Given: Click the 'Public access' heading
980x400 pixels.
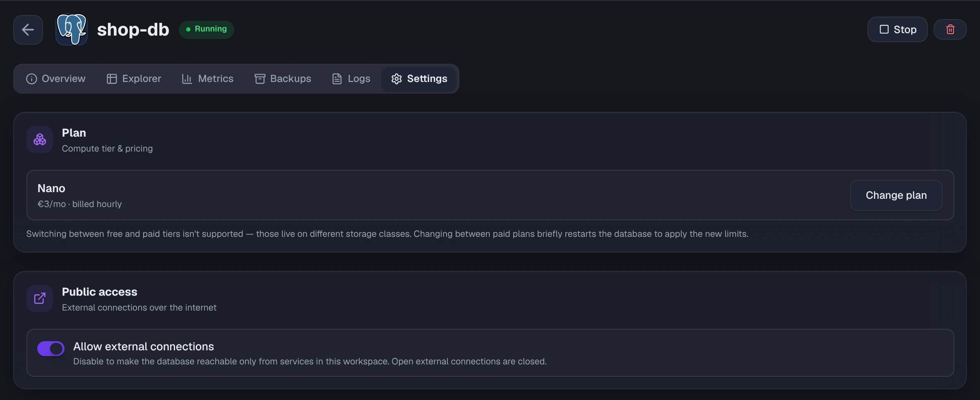Looking at the screenshot, I should point(99,292).
